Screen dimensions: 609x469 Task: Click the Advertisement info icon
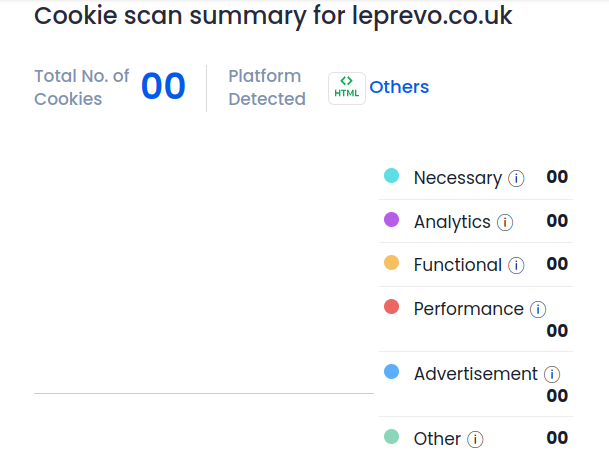tap(552, 375)
